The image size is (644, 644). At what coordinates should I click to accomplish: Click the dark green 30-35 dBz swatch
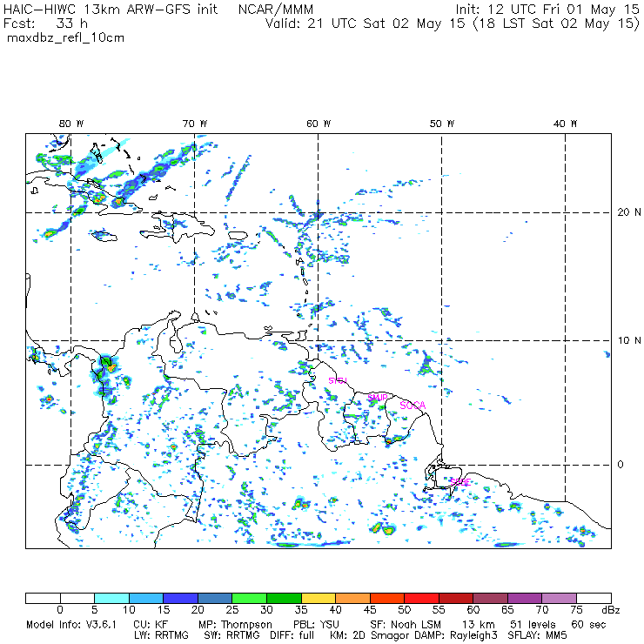[285, 598]
